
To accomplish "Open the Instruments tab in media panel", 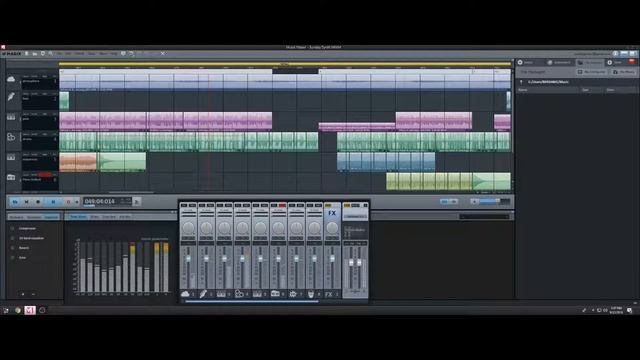I will point(559,62).
